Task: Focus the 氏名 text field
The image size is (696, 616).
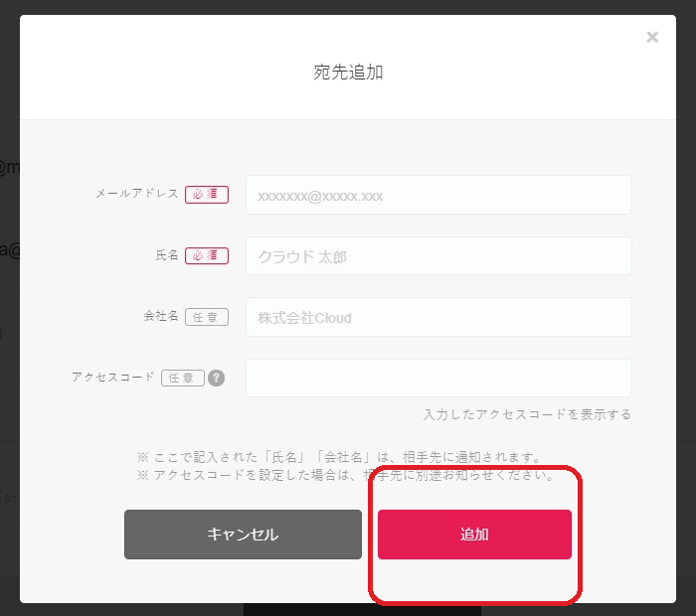Action: (438, 256)
